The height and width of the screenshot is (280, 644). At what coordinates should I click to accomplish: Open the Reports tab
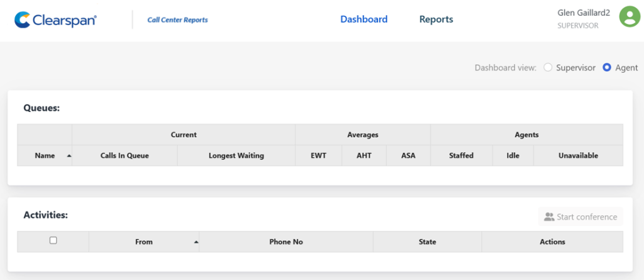click(436, 20)
